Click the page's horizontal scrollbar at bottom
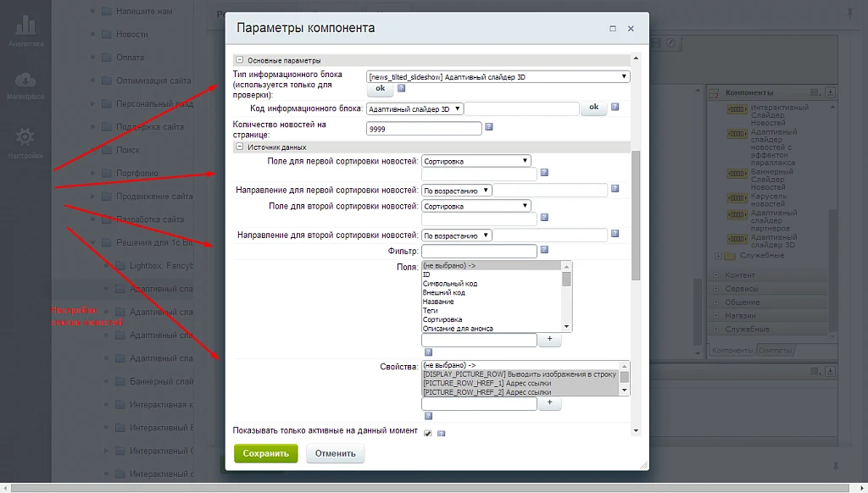Image resolution: width=868 pixels, height=493 pixels. pos(430,488)
